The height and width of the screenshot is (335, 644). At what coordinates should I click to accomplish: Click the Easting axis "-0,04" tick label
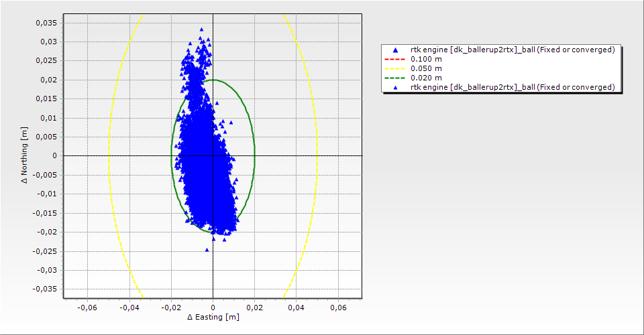point(129,308)
